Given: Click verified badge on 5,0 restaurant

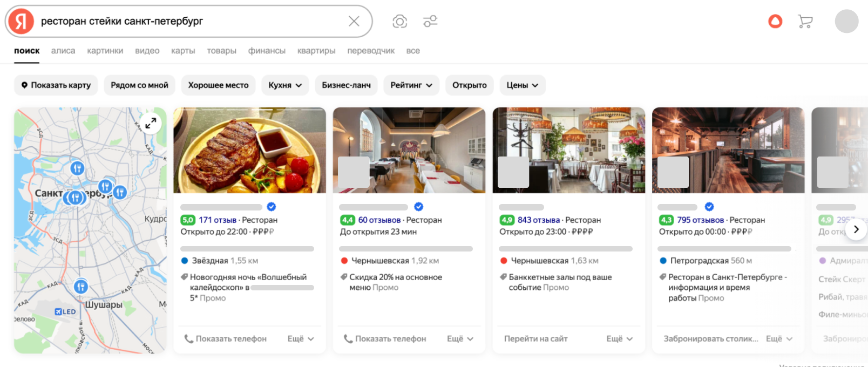Looking at the screenshot, I should point(272,207).
